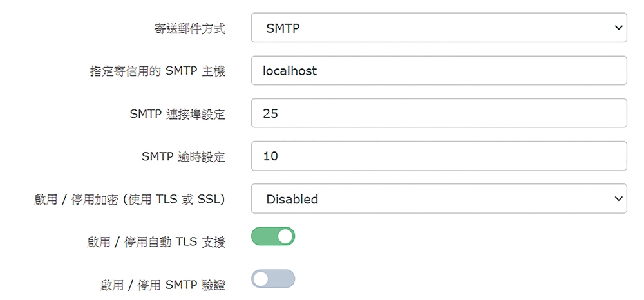Click the SMTP 逾時設定 label
The height and width of the screenshot is (300, 644).
tap(184, 156)
